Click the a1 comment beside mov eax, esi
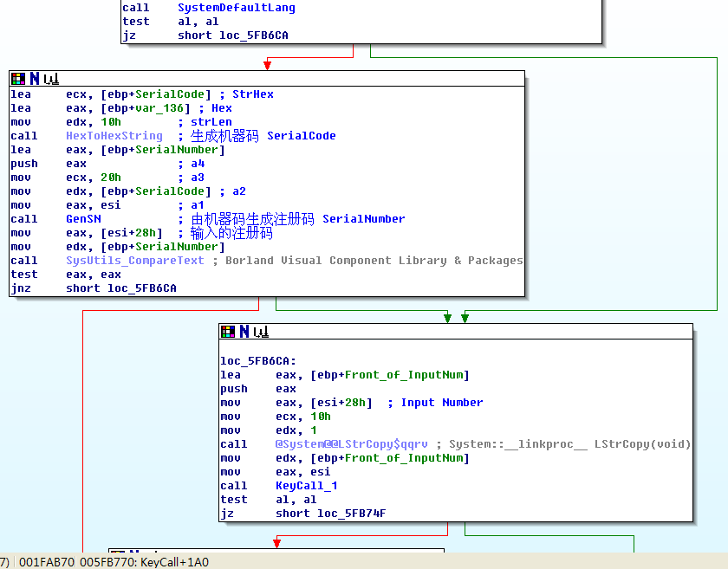 click(x=198, y=205)
